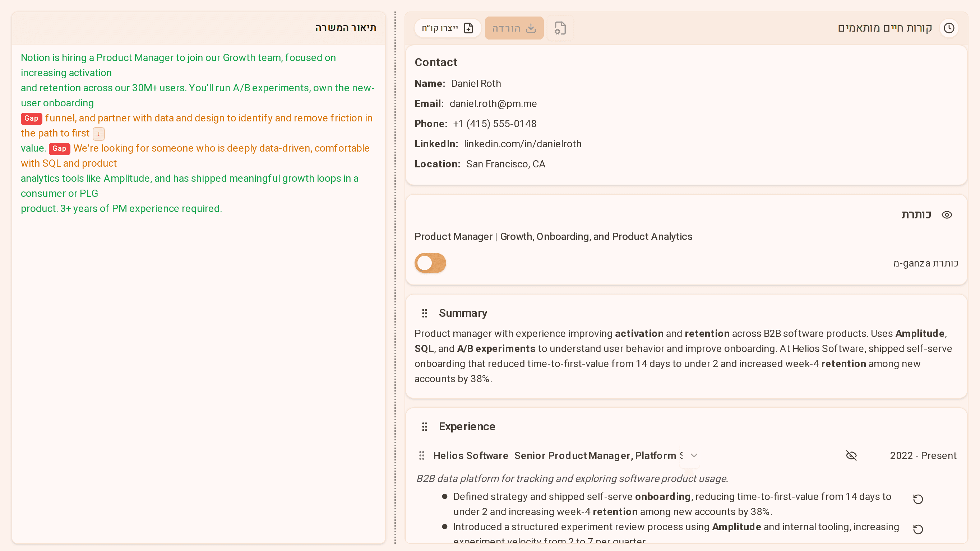
Task: Click the B2B data platform description line
Action: (x=572, y=478)
